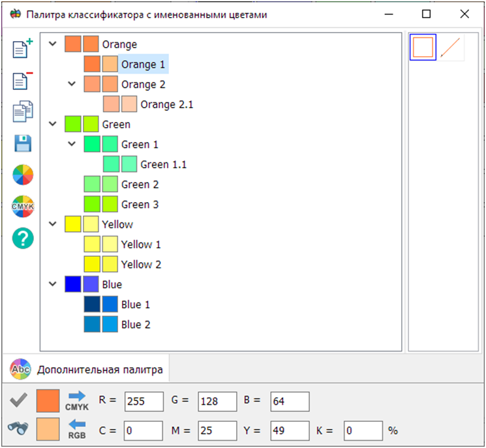
Task: Click the add new color icon
Action: tap(23, 50)
